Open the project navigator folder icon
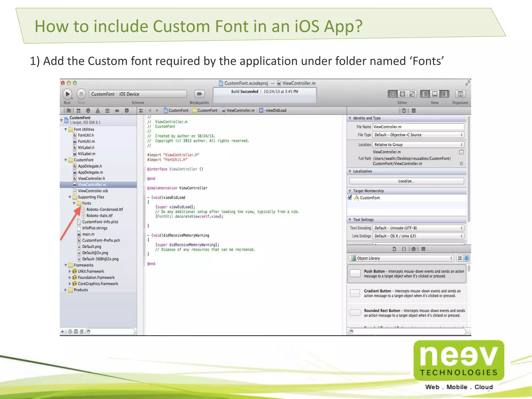The image size is (532, 399). click(69, 111)
